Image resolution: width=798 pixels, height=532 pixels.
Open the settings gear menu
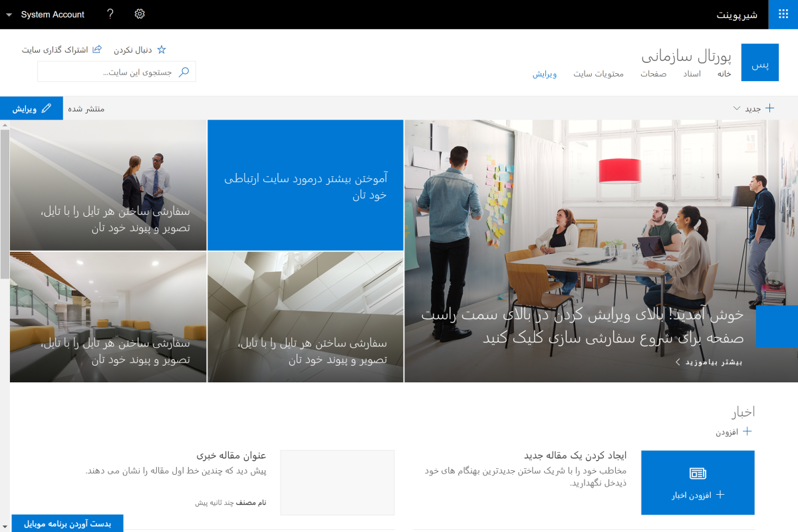(140, 14)
